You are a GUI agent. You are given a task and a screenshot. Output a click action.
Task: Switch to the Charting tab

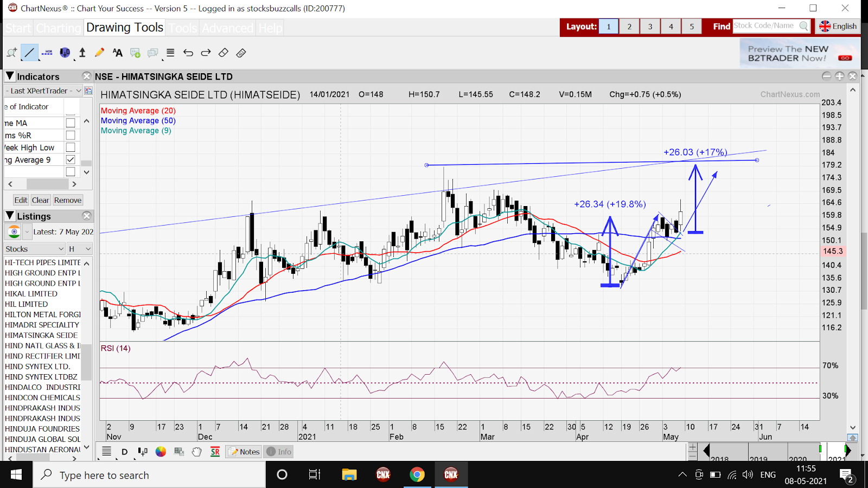coord(59,28)
